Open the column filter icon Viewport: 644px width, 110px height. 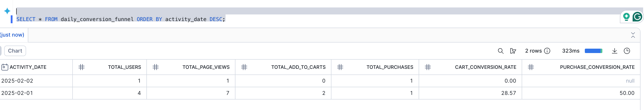[513, 51]
